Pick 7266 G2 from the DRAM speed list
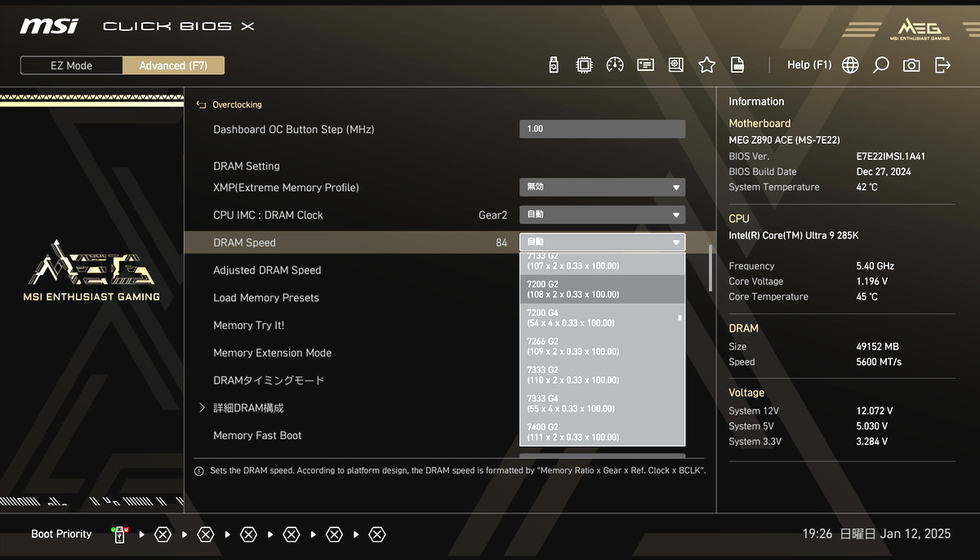Screen dimensions: 980x560 pos(602,346)
